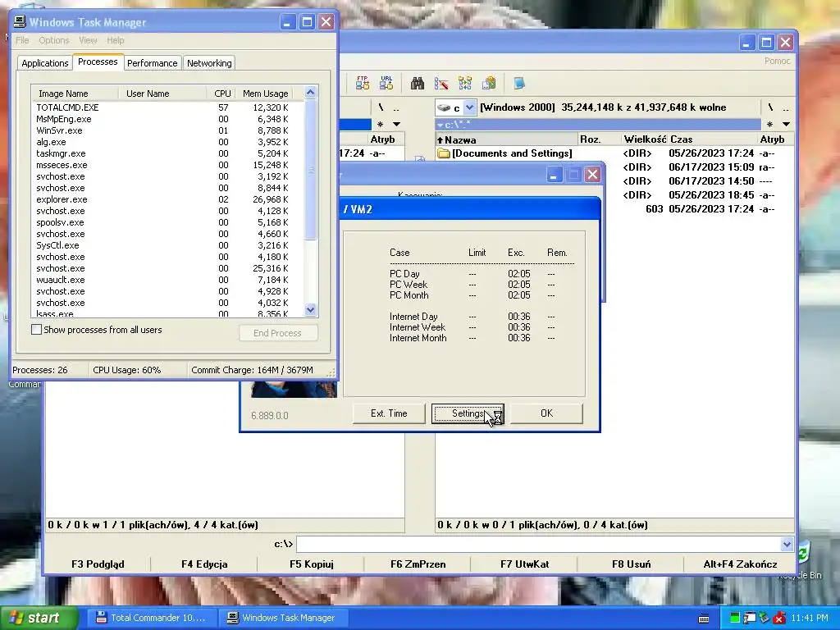Open synchronize directories toolbar icon
The height and width of the screenshot is (630, 840).
(x=465, y=83)
